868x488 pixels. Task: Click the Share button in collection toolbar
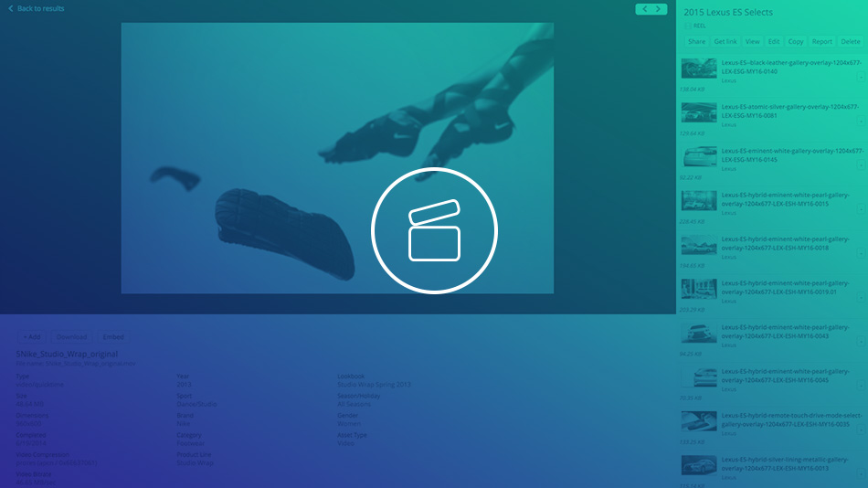[x=696, y=41]
